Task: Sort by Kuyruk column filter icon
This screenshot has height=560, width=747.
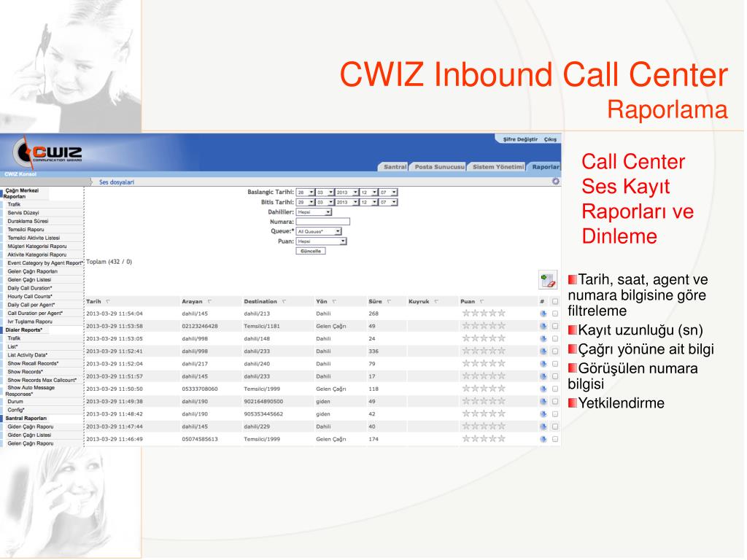Action: [436, 301]
